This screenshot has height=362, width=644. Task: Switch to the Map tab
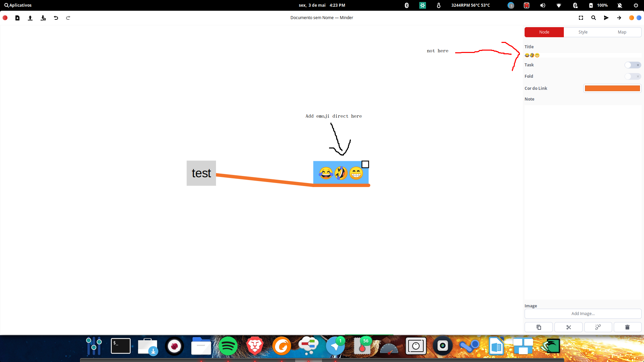pyautogui.click(x=622, y=32)
